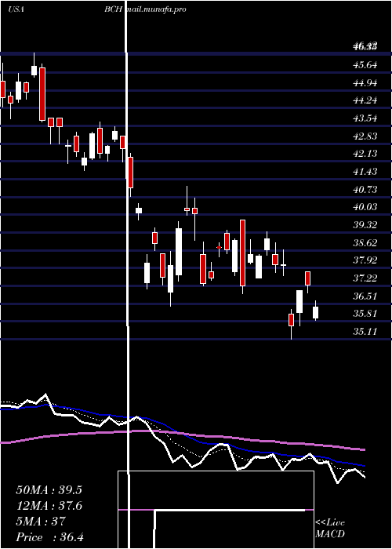Click the 35.81 price axis label
The image size is (392, 549).
pos(365,314)
